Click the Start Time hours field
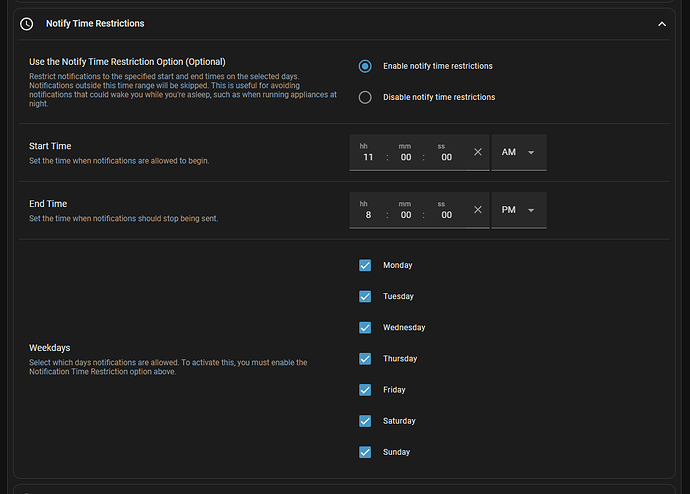690x494 pixels. pyautogui.click(x=367, y=157)
